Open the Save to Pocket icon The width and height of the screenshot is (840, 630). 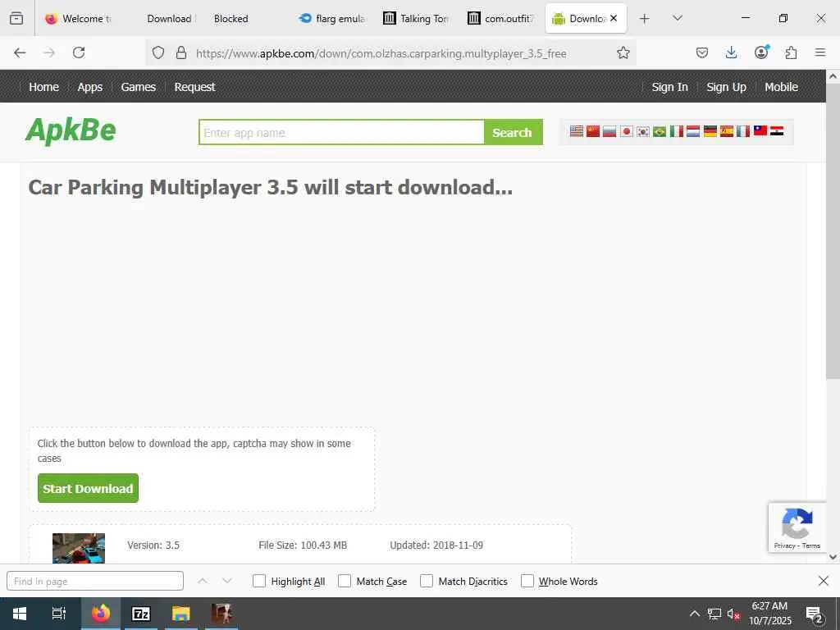(x=702, y=52)
